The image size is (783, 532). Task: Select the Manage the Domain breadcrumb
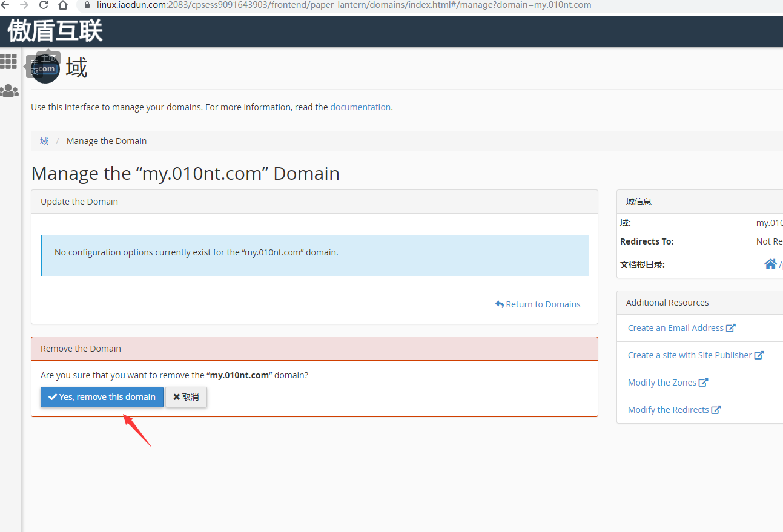(x=107, y=141)
